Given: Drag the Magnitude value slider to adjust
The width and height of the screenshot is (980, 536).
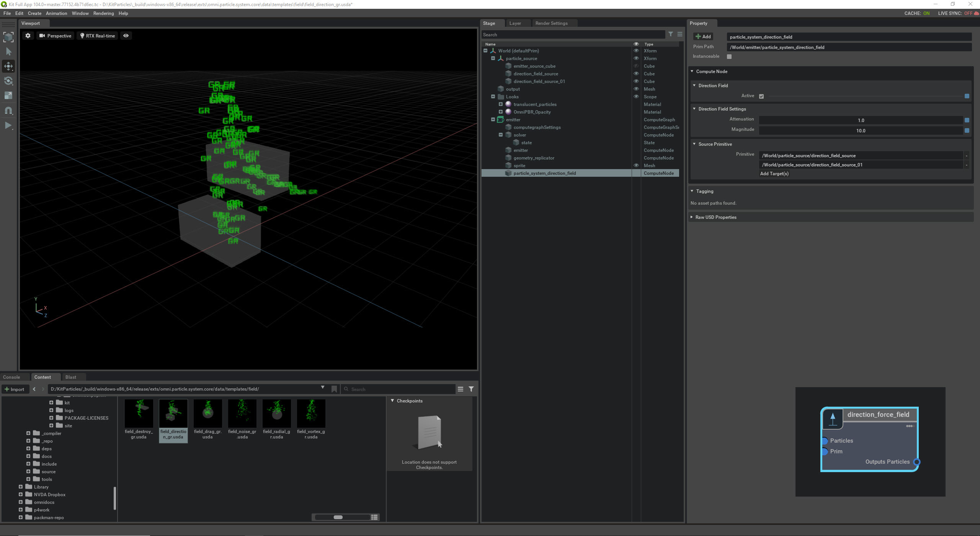Looking at the screenshot, I should [x=861, y=130].
